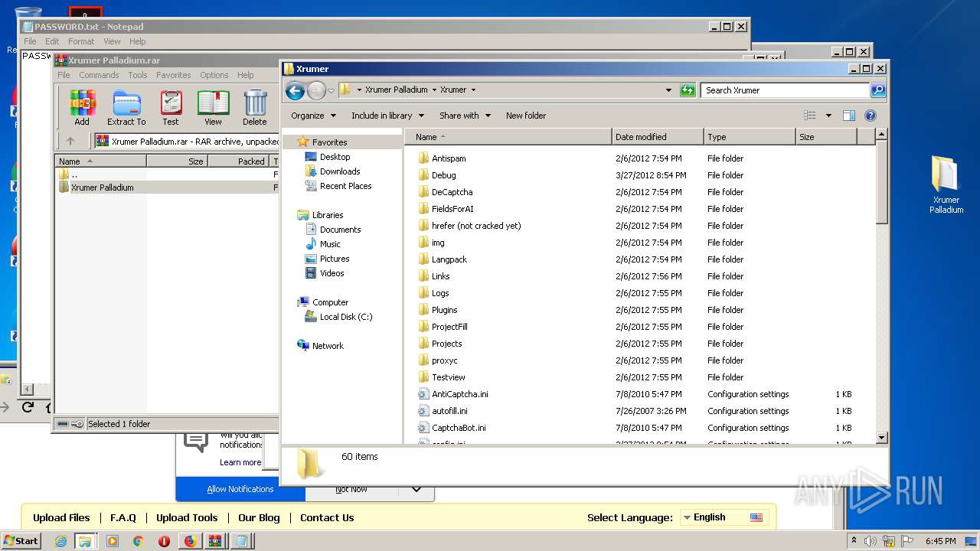Select Recent Places in navigation pane

345,186
